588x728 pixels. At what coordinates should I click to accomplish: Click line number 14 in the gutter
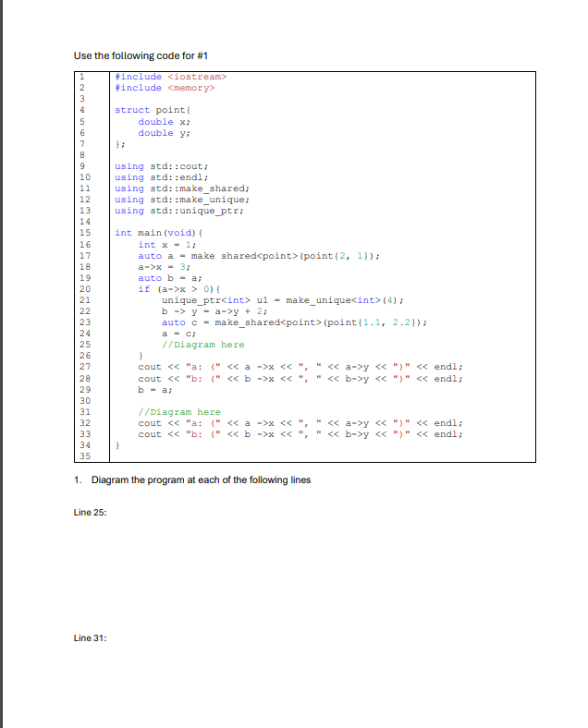[85, 222]
